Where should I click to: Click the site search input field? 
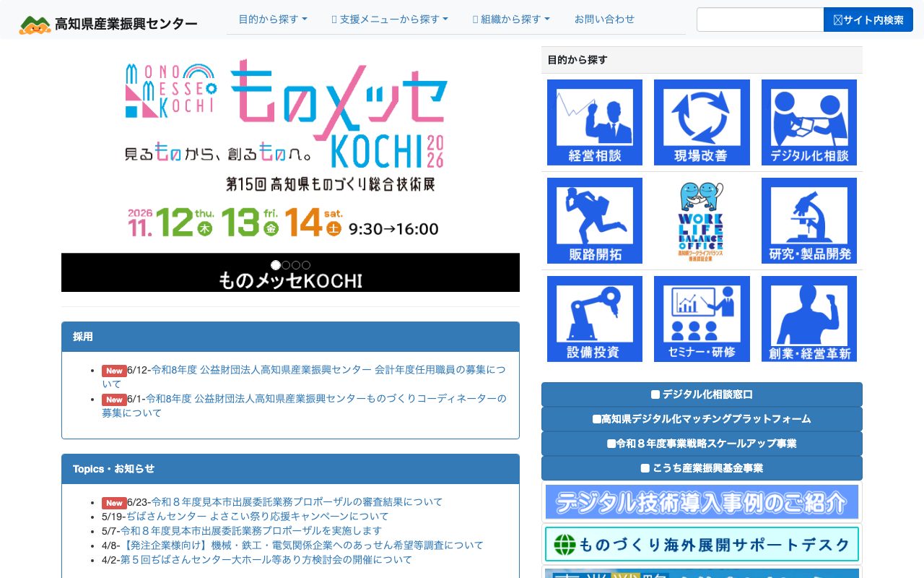click(x=760, y=20)
